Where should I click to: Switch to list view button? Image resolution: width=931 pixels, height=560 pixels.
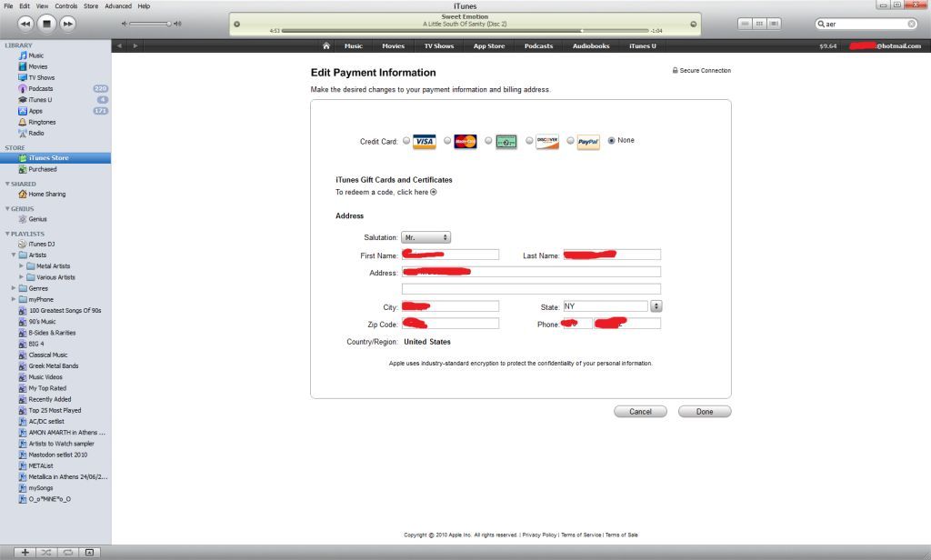pyautogui.click(x=745, y=24)
